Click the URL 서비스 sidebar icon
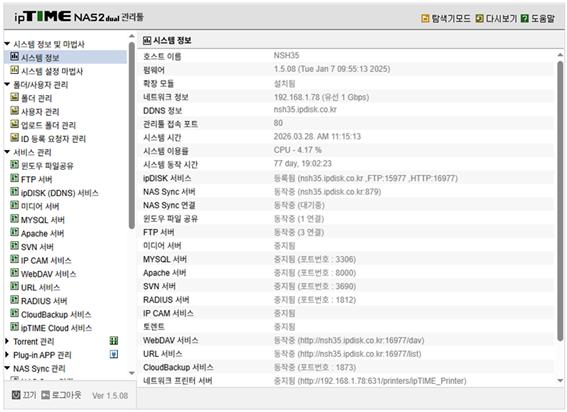The image size is (567, 412). pyautogui.click(x=14, y=286)
